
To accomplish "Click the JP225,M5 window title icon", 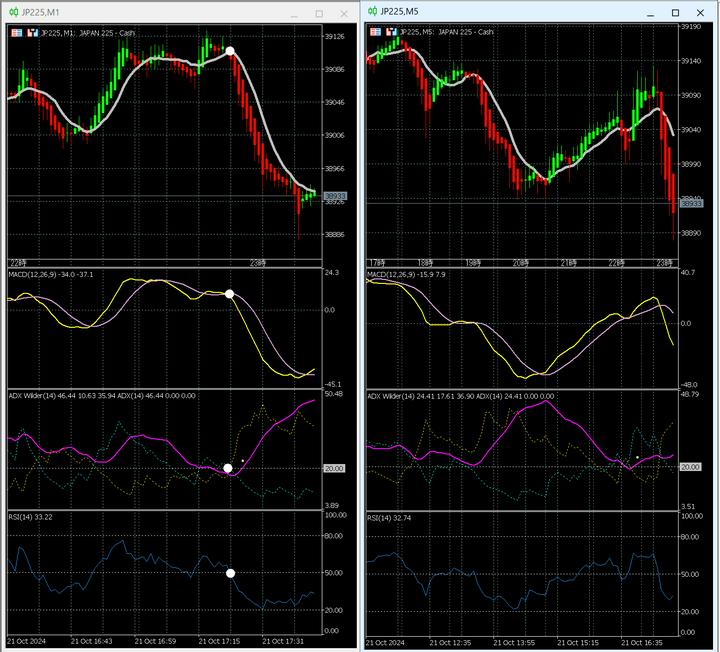I will click(373, 12).
